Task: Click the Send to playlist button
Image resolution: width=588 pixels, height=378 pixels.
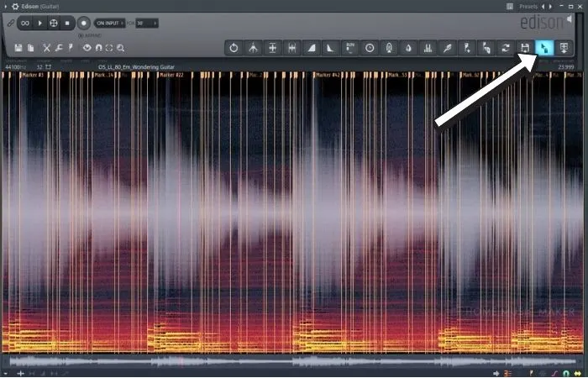Action: (564, 48)
